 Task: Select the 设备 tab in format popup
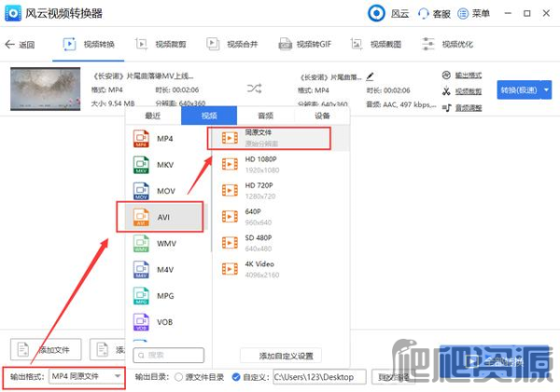tap(322, 116)
